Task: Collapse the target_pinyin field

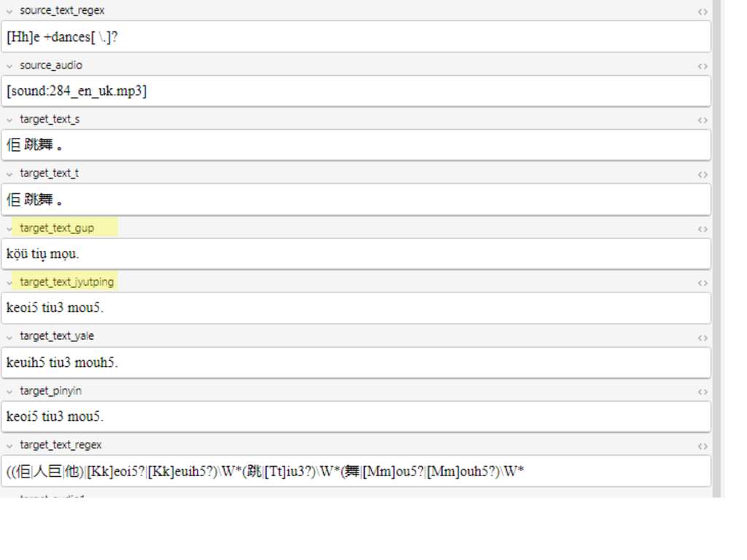Action: click(x=9, y=392)
